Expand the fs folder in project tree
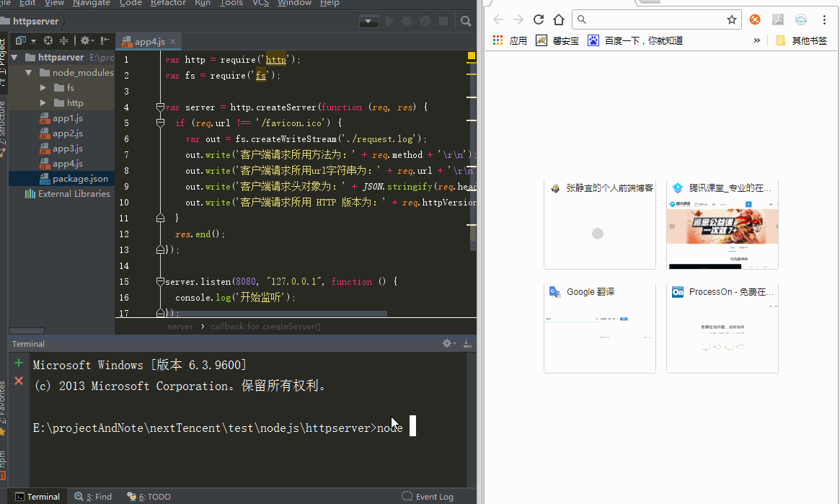 click(43, 88)
